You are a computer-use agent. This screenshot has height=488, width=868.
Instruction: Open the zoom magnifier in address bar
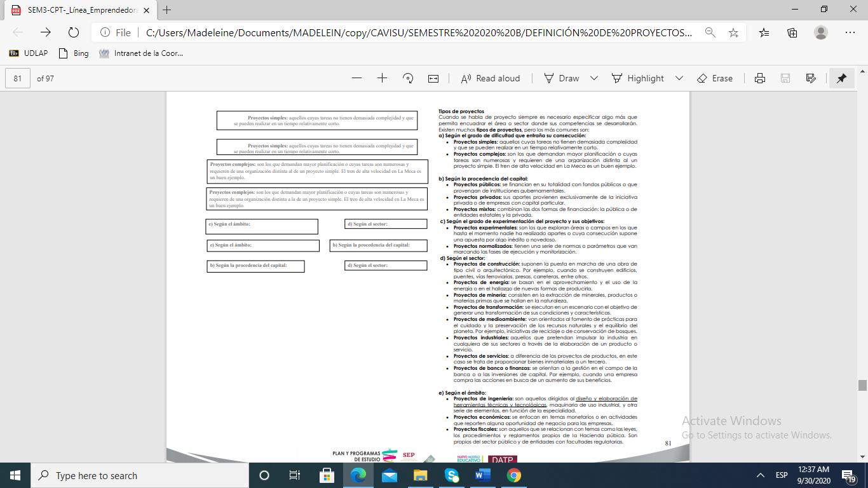tap(710, 32)
